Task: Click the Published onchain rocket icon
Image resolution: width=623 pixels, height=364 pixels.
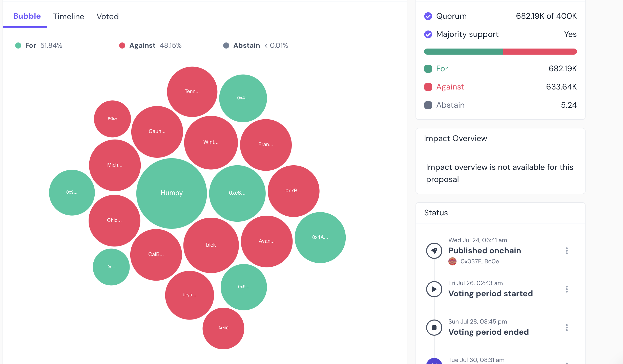Action: coord(434,251)
